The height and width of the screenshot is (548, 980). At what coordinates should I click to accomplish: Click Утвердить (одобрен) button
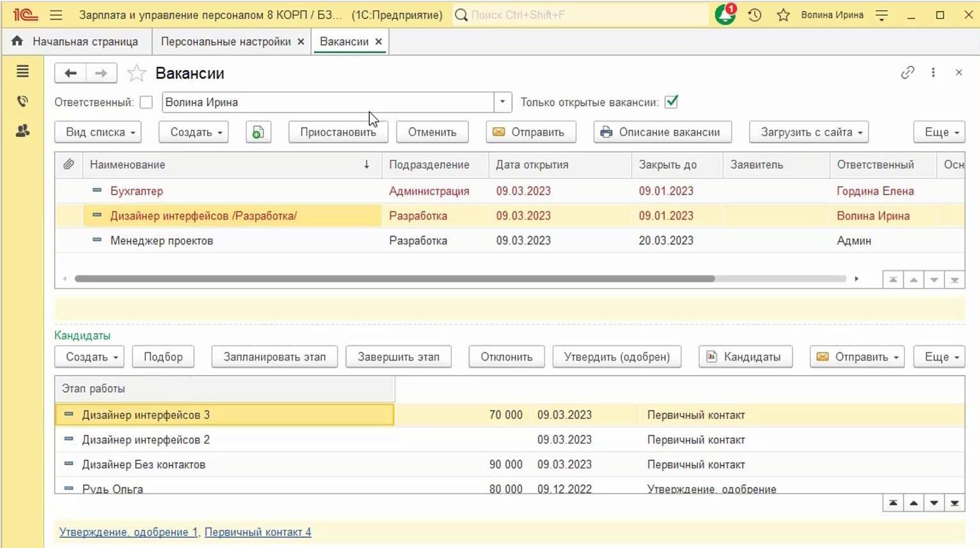(617, 357)
